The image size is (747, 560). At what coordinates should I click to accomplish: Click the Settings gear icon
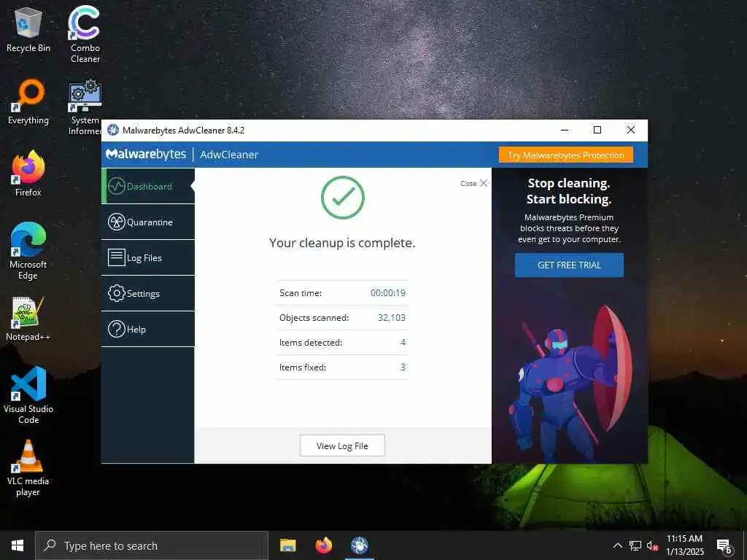click(116, 293)
